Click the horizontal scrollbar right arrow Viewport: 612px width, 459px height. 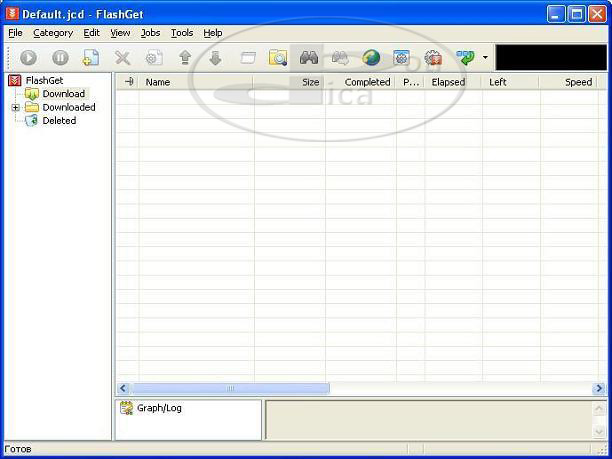pos(599,388)
